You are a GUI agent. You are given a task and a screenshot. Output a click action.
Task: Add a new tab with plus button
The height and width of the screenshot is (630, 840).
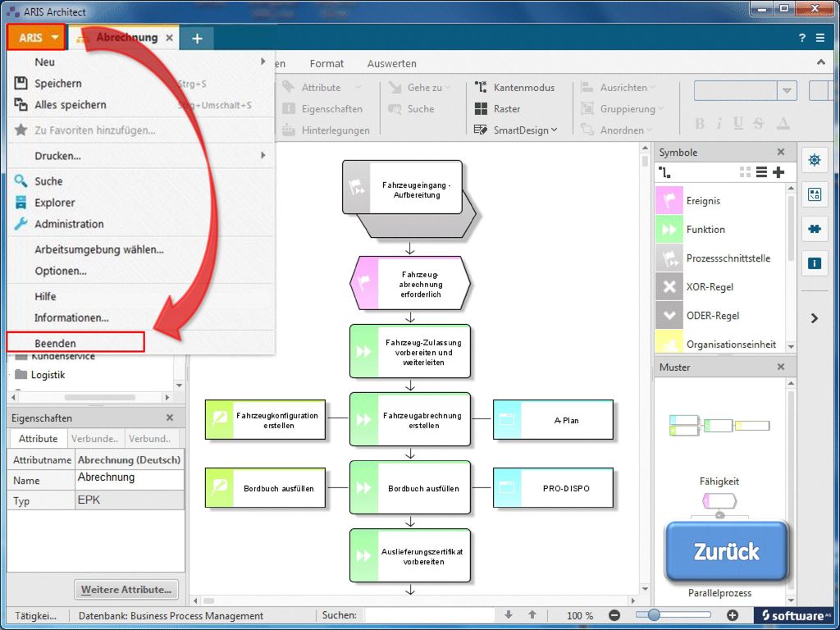point(197,39)
